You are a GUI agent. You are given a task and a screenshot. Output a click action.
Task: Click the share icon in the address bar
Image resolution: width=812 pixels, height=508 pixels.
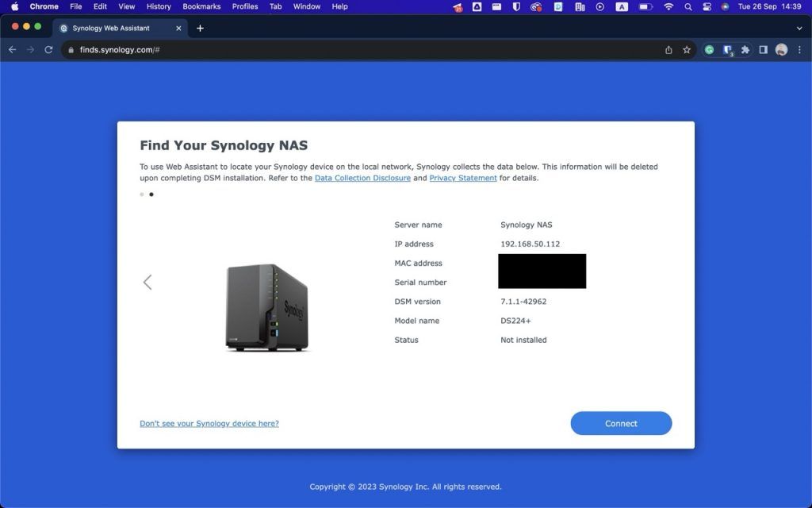tap(668, 50)
